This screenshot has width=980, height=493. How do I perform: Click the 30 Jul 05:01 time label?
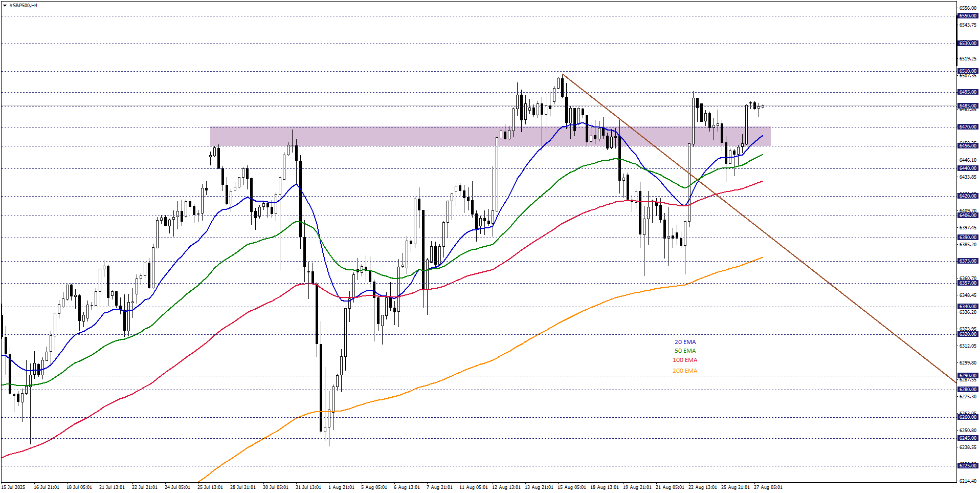tap(276, 487)
